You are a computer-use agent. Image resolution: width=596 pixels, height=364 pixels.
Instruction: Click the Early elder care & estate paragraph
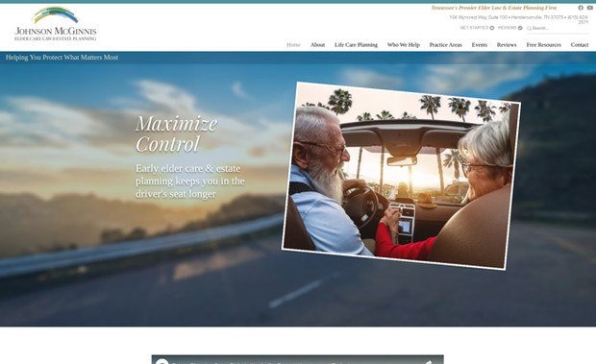tap(189, 182)
